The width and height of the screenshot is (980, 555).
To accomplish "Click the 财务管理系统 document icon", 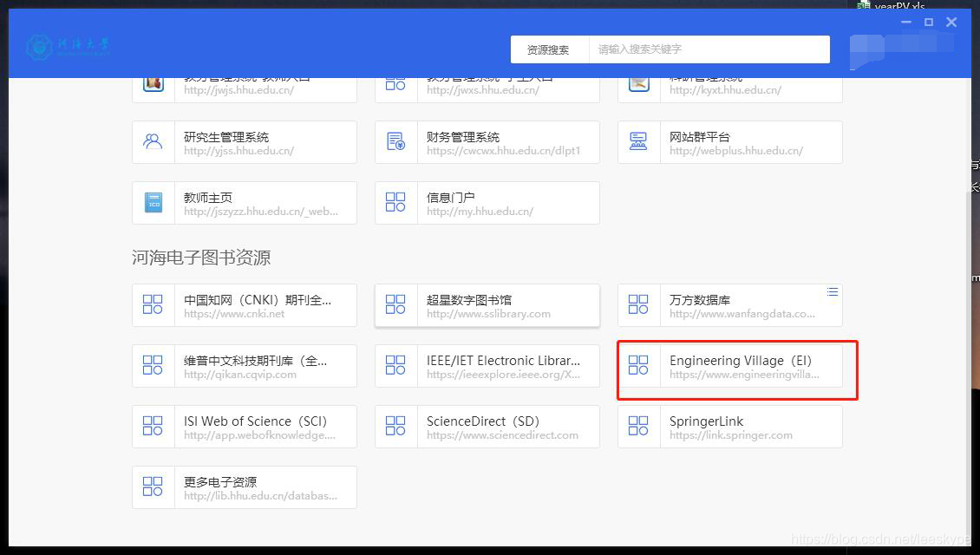I will (395, 142).
